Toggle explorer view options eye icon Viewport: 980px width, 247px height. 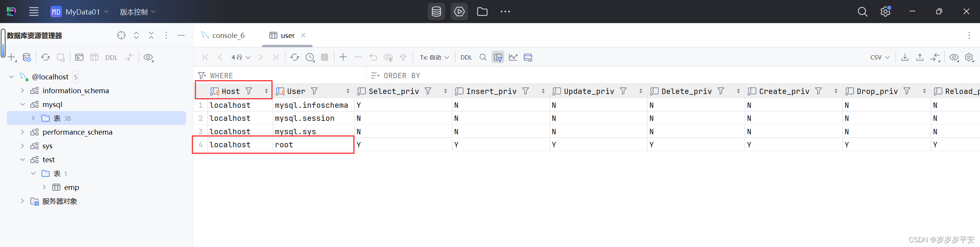pos(148,58)
